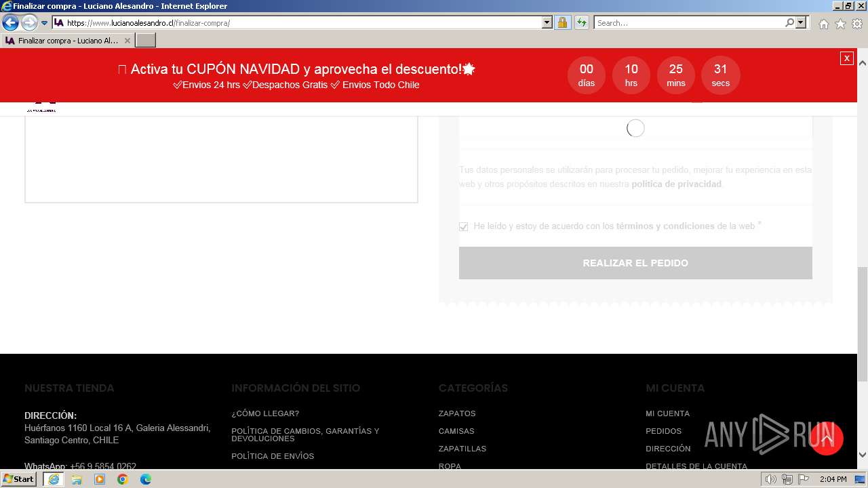868x488 pixels.
Task: Toggle the términos y condiciones checkbox
Action: (464, 226)
